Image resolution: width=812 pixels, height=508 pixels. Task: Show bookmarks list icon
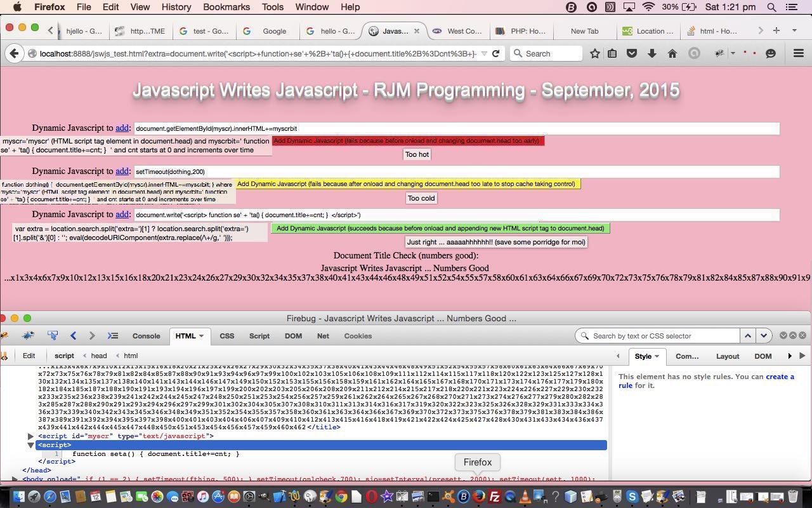click(612, 54)
